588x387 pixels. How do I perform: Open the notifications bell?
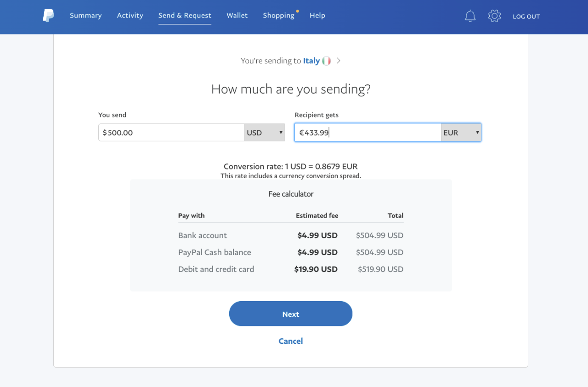pyautogui.click(x=470, y=16)
